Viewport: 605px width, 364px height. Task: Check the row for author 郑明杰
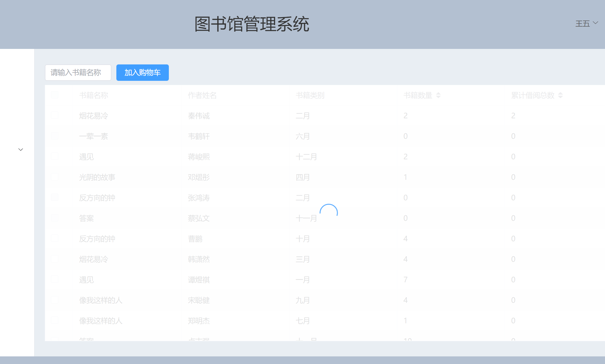[55, 320]
